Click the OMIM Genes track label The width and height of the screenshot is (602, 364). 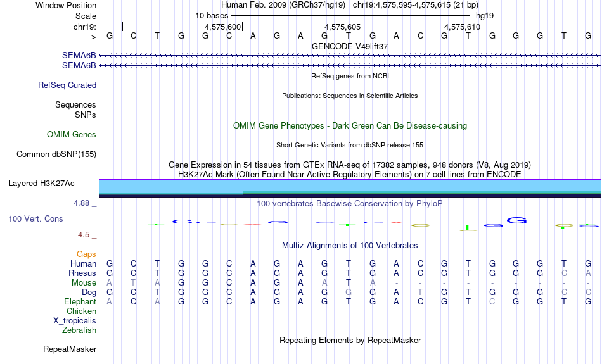point(71,135)
